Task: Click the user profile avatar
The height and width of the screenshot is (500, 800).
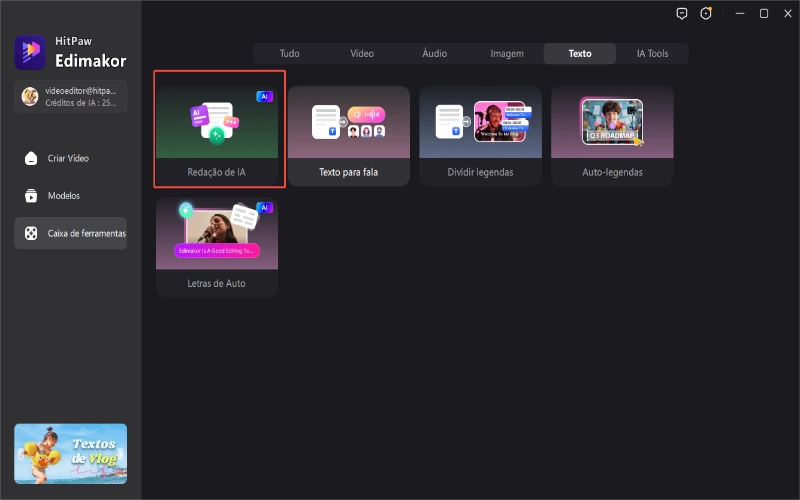Action: pyautogui.click(x=31, y=97)
